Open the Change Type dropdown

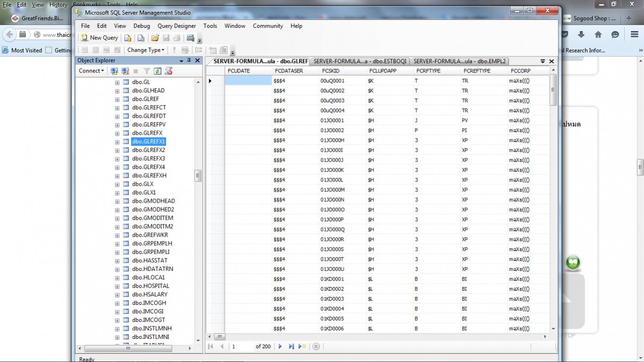pyautogui.click(x=146, y=50)
